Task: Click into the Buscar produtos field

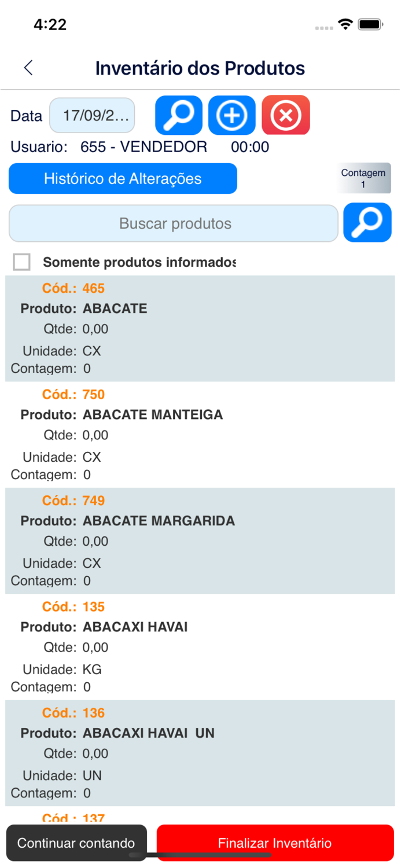Action: coord(174,223)
